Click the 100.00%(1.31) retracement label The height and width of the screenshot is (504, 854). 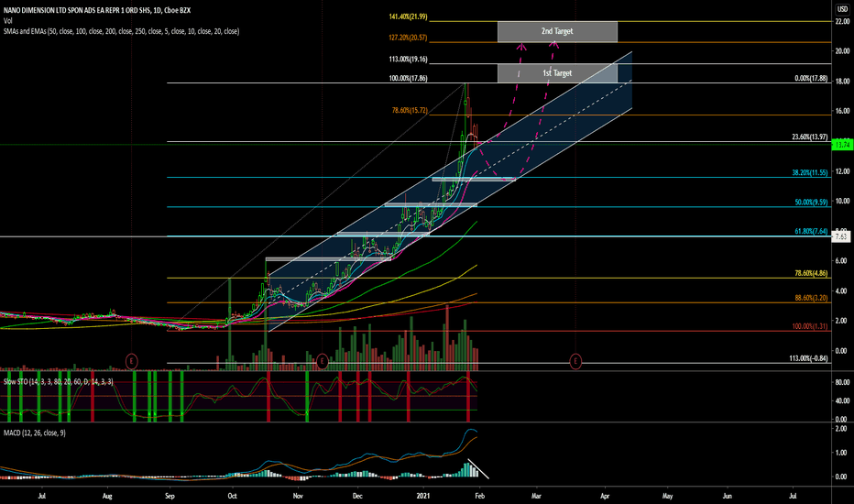tap(810, 327)
